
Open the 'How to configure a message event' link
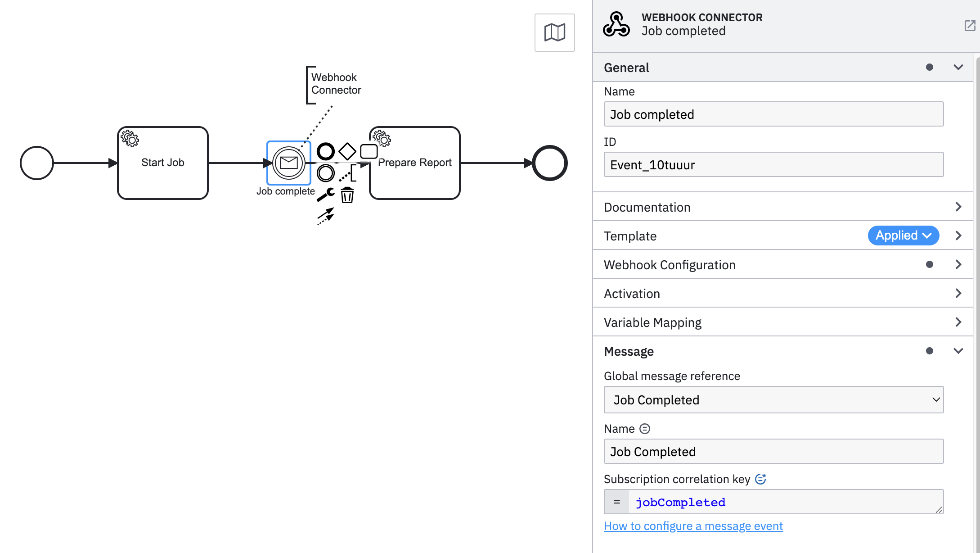[693, 526]
